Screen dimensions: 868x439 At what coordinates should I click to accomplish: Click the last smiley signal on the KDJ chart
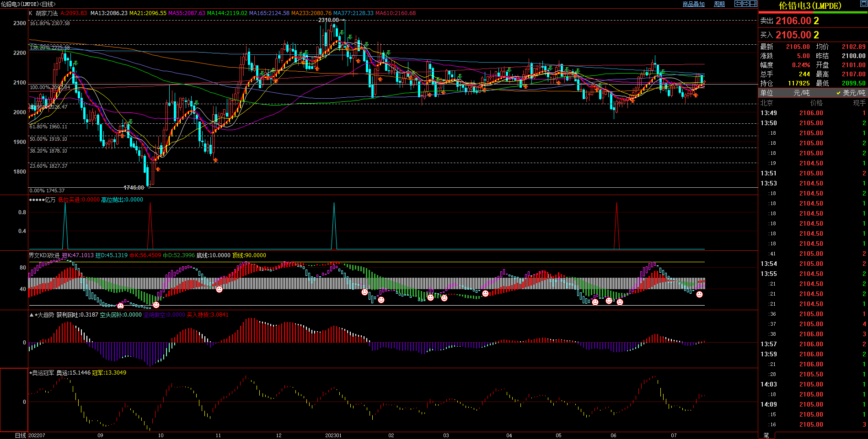point(699,295)
